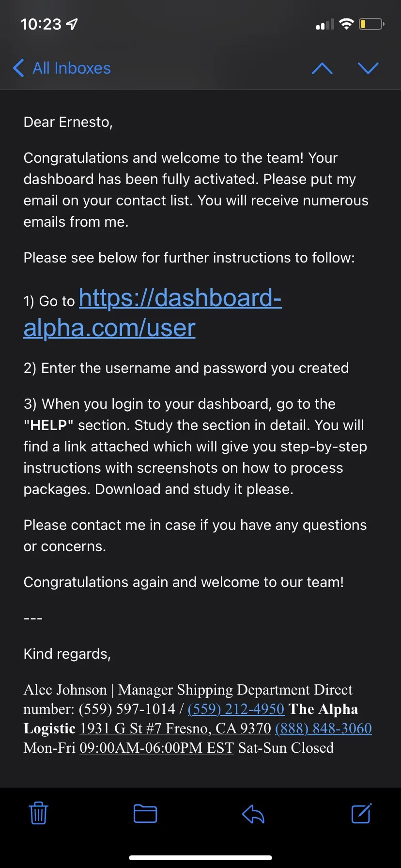
Task: Tap the reply arrow icon
Action: 253,814
